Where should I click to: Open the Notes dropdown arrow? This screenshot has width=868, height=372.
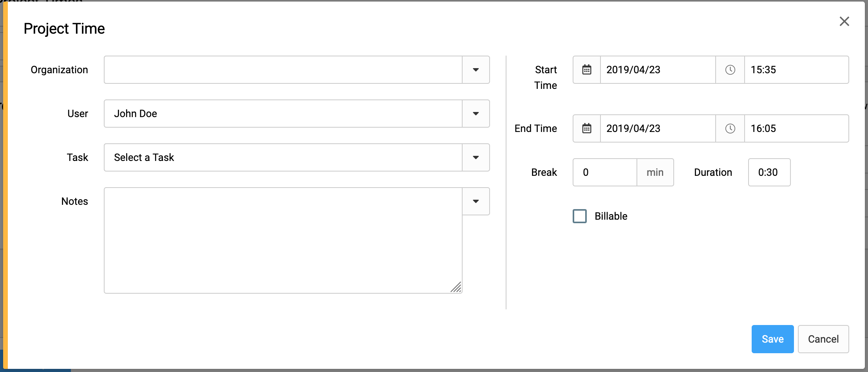(476, 201)
